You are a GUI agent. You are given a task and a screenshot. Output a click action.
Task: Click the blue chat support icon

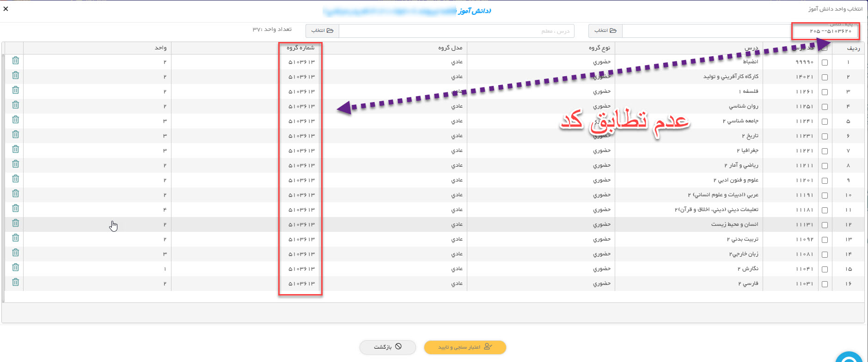tap(850, 358)
